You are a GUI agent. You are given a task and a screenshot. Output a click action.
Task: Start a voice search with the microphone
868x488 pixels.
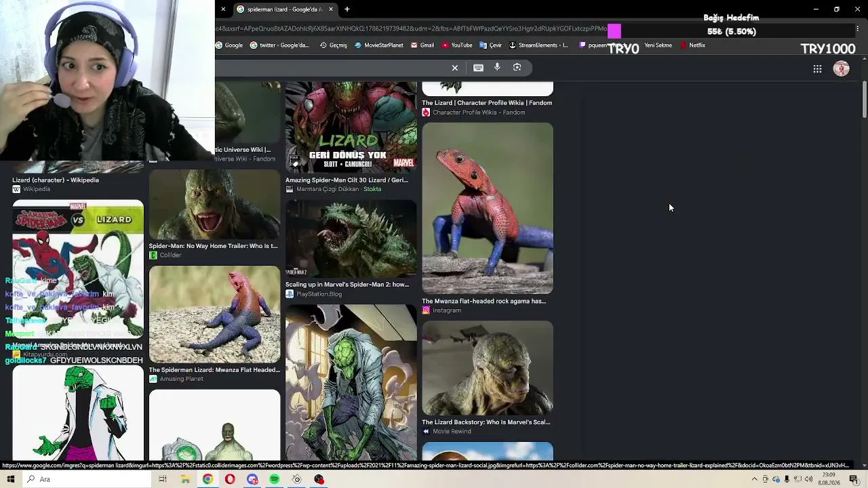pos(497,67)
